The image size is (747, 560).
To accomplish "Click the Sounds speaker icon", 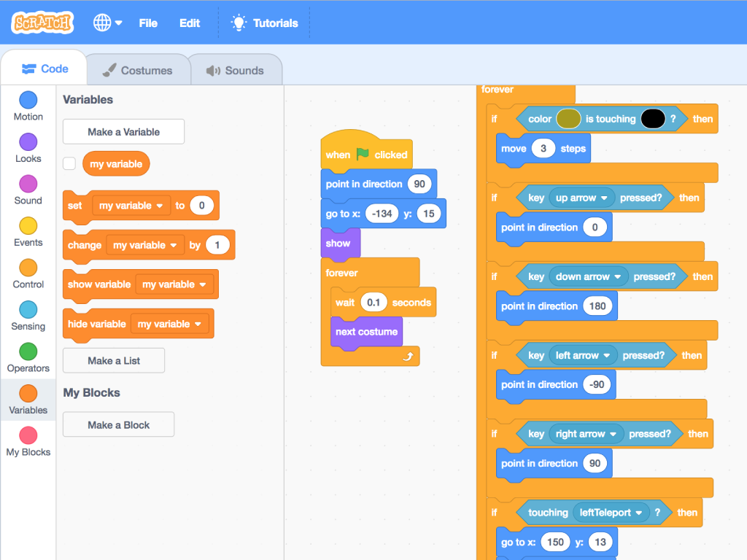I will pos(213,71).
